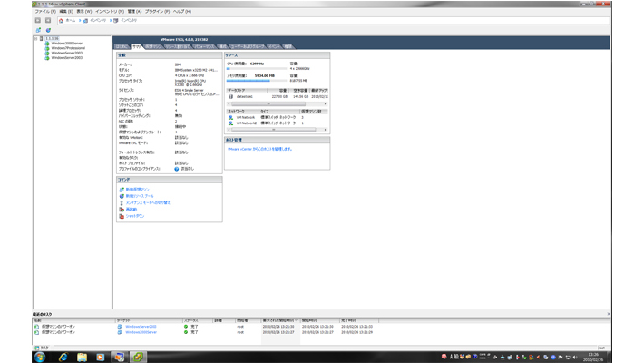Click the VM Network icon in the network list
This screenshot has width=644, height=363.
pyautogui.click(x=230, y=118)
